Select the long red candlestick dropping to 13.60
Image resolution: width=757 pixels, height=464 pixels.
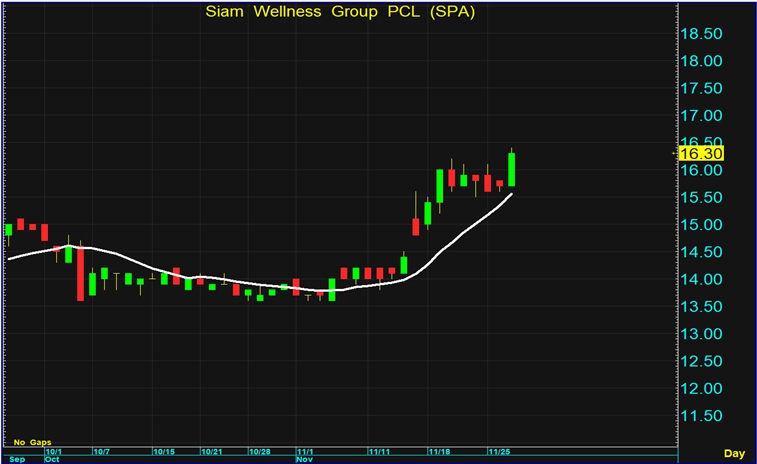pyautogui.click(x=80, y=274)
